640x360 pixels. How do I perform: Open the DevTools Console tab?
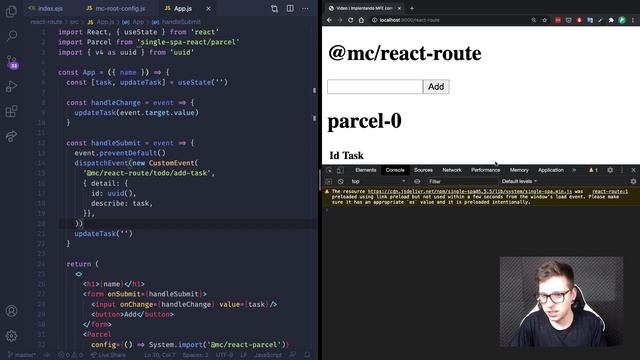[x=395, y=170]
